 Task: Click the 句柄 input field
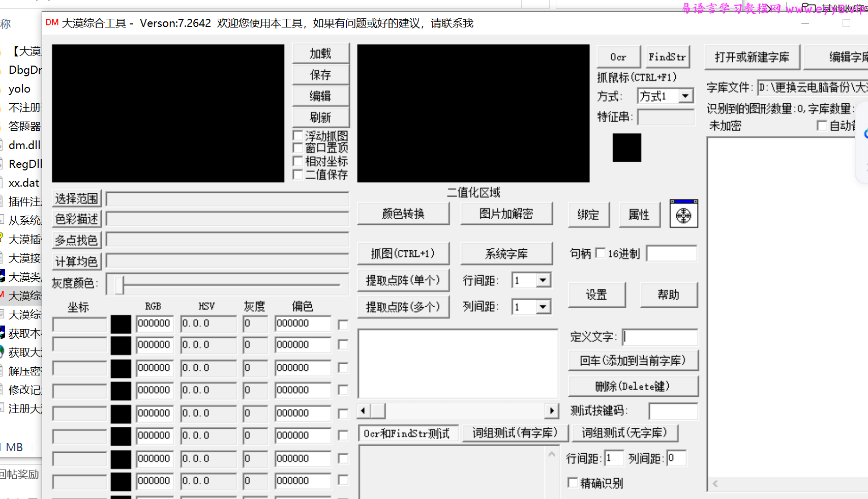point(672,253)
